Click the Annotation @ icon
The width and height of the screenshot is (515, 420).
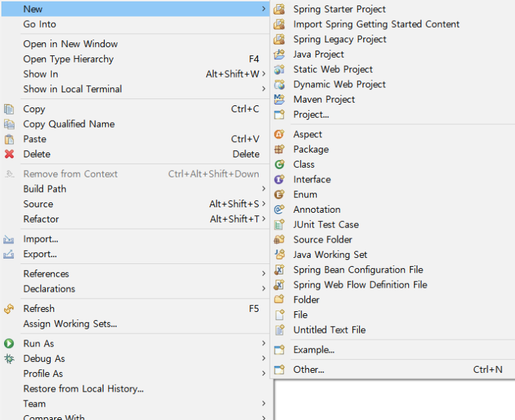pos(279,209)
